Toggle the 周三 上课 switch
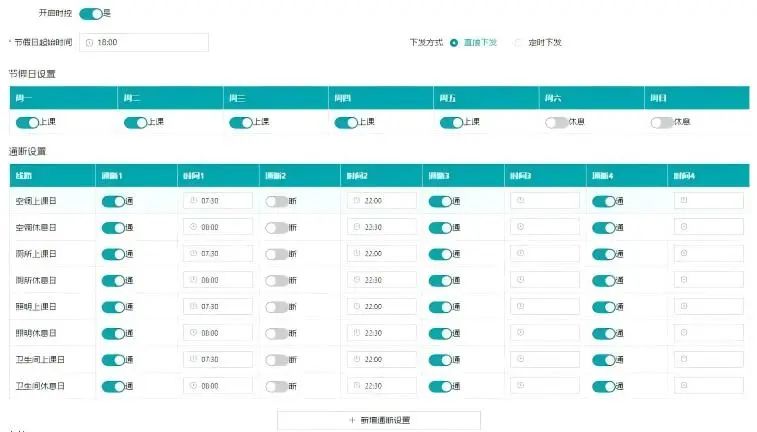The width and height of the screenshot is (757, 432). pos(240,123)
